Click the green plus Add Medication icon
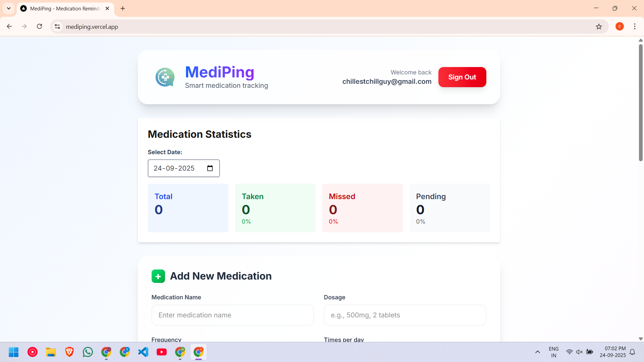 click(x=158, y=276)
